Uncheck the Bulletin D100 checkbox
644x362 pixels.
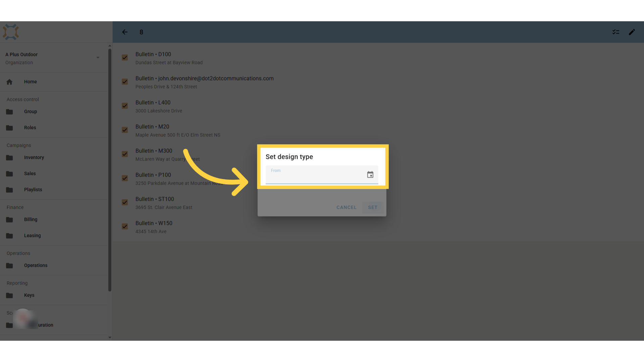[125, 58]
